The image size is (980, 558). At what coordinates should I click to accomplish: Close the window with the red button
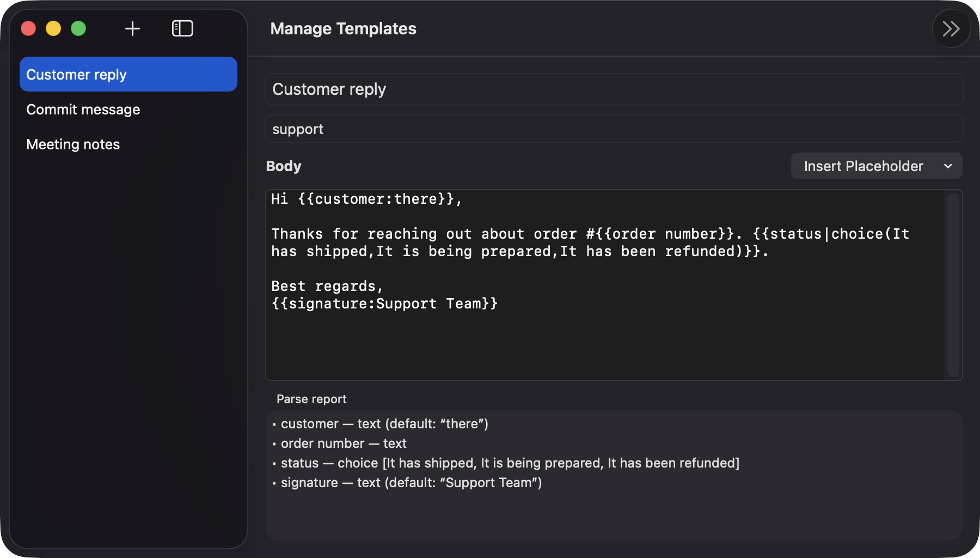coord(28,28)
